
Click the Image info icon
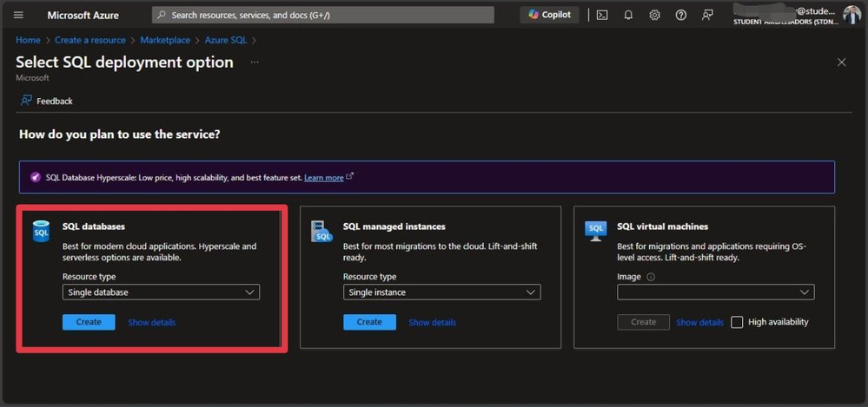(x=651, y=277)
